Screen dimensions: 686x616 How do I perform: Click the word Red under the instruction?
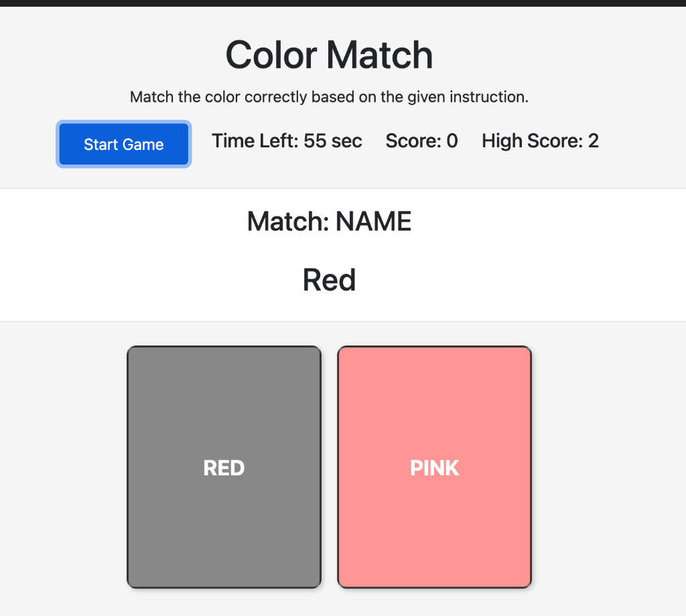(x=329, y=280)
